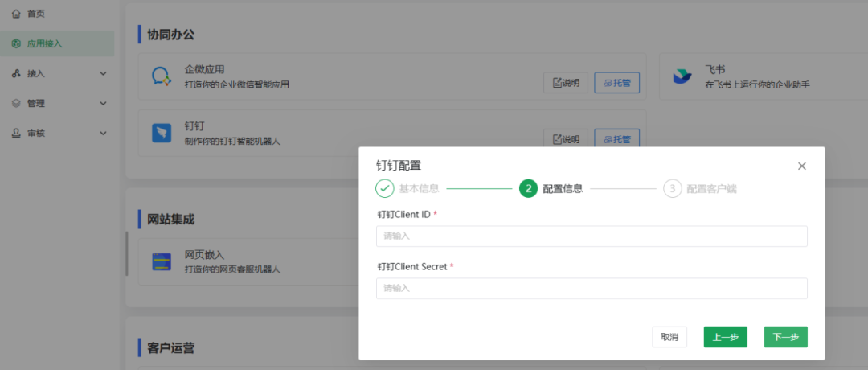Click the 企微应用 chat bubble icon
Screen dimensions: 868x370
[x=162, y=76]
